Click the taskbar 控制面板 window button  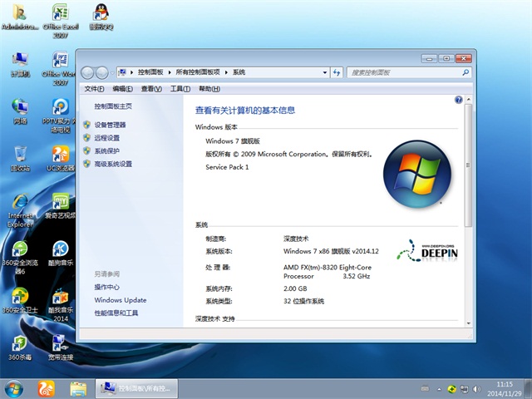coord(136,389)
